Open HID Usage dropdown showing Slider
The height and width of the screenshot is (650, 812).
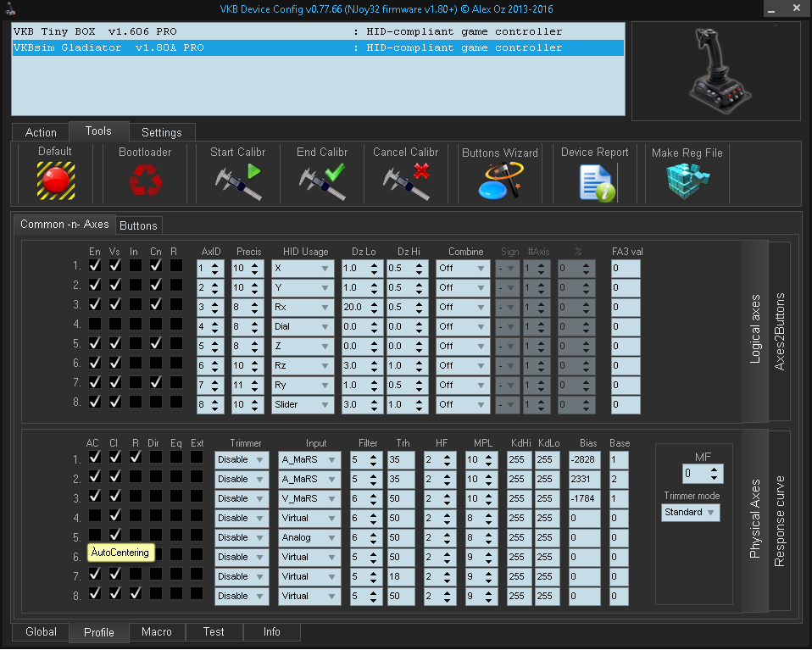pyautogui.click(x=303, y=405)
